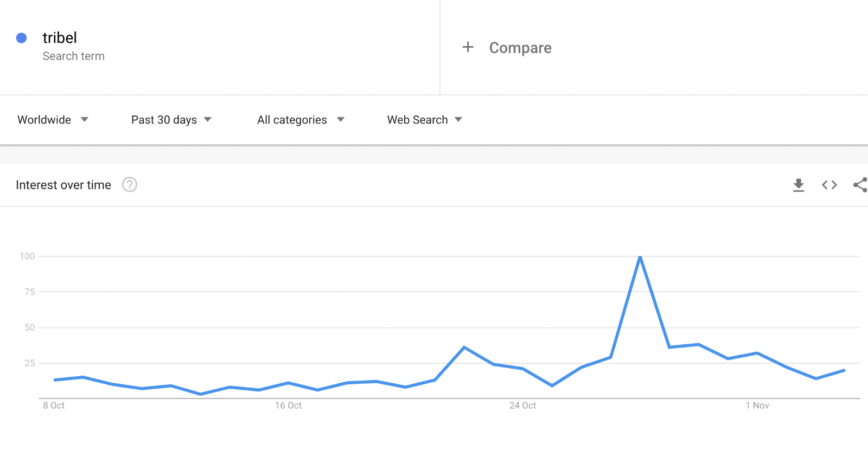Click the 8 Oct axis label
This screenshot has width=868, height=457.
click(x=54, y=405)
